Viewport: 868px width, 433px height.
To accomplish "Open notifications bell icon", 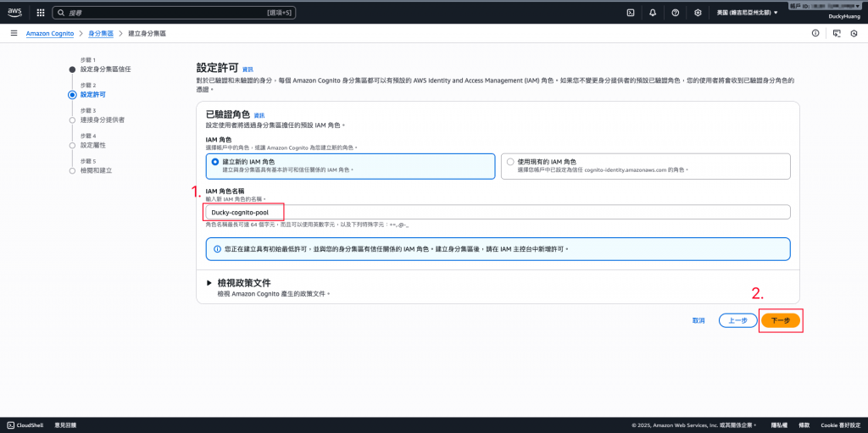I will point(653,13).
